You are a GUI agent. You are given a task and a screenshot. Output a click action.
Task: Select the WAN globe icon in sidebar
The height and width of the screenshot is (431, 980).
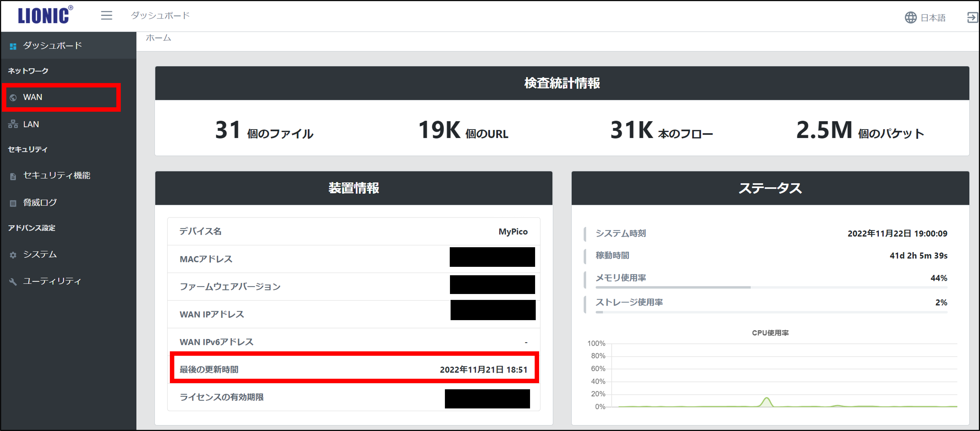13,97
